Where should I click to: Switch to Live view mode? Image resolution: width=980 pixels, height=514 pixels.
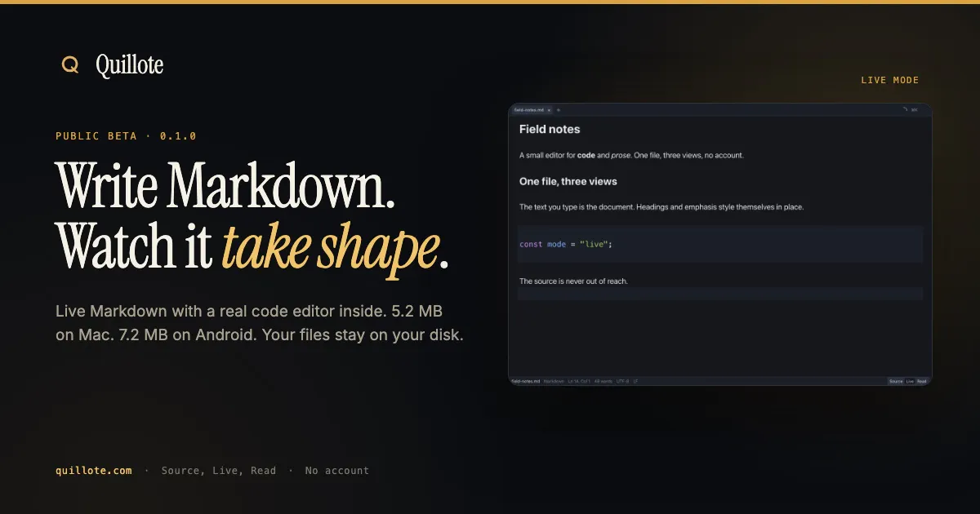(910, 381)
